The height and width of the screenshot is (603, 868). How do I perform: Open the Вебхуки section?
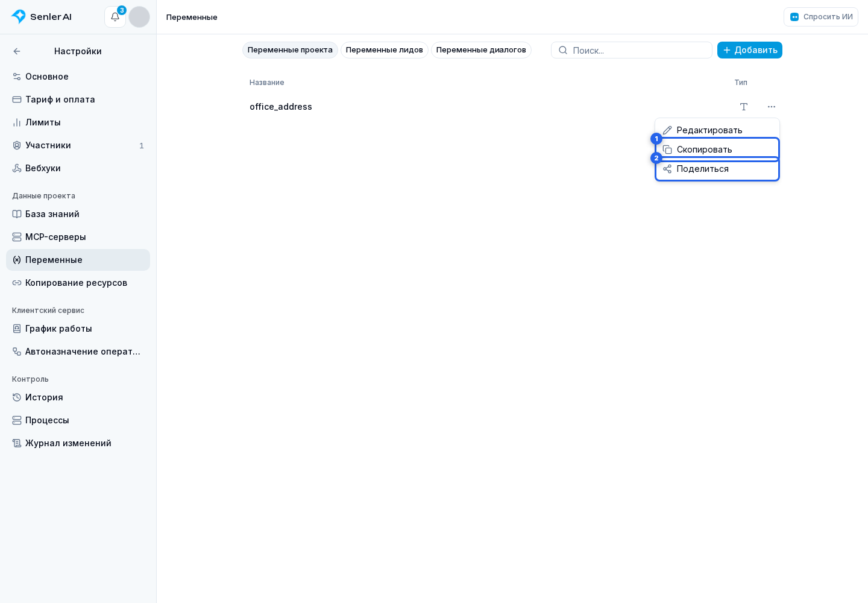(78, 168)
